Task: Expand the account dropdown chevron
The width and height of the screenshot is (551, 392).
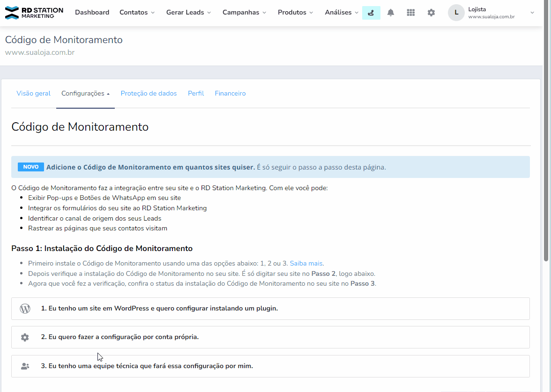Action: [x=532, y=13]
